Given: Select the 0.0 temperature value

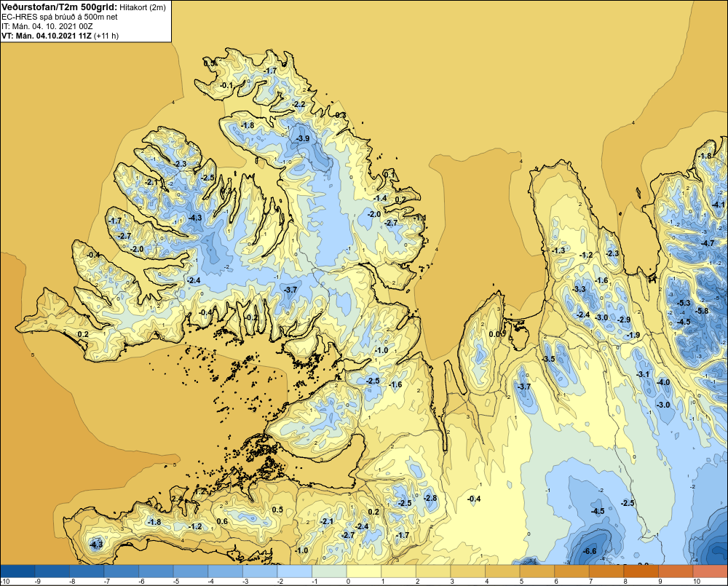Looking at the screenshot, I should pos(494,334).
